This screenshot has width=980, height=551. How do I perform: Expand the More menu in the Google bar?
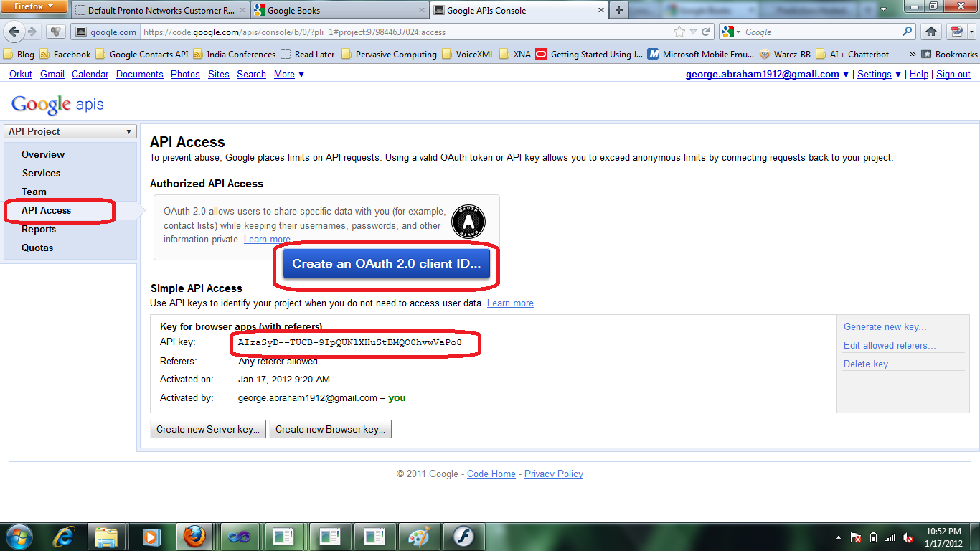click(288, 74)
